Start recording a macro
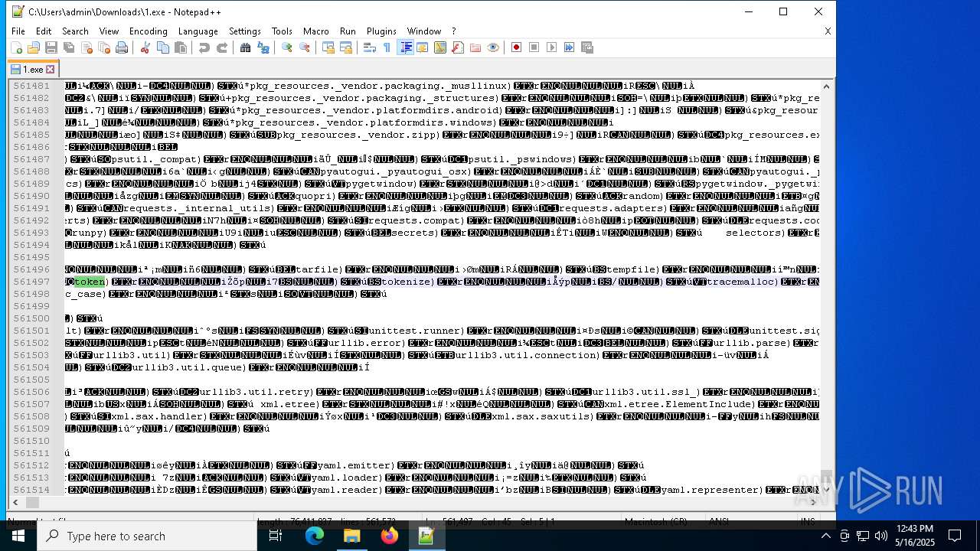 516,47
